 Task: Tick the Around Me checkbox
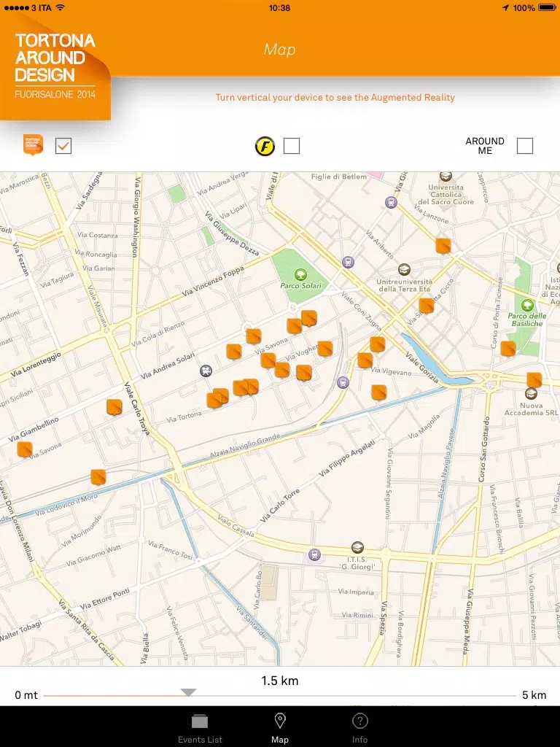(x=525, y=146)
